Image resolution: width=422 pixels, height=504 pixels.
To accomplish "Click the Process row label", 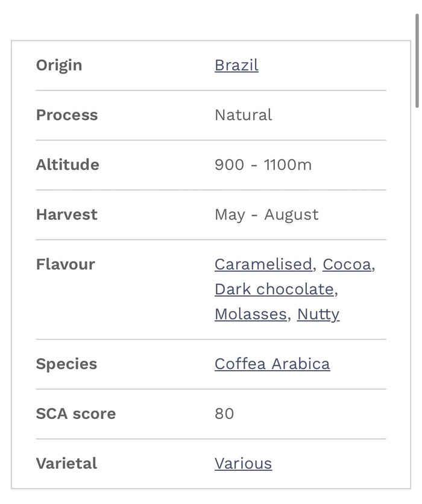I will click(67, 115).
